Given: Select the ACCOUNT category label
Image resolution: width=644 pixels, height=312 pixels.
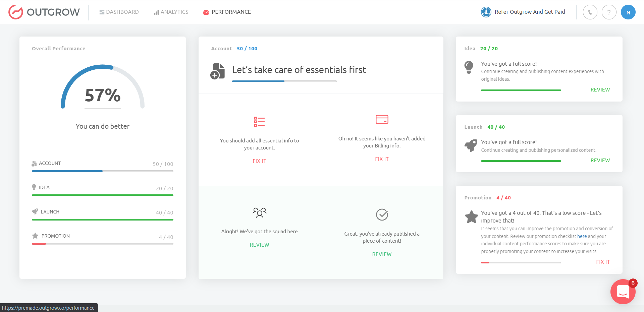Looking at the screenshot, I should 50,163.
